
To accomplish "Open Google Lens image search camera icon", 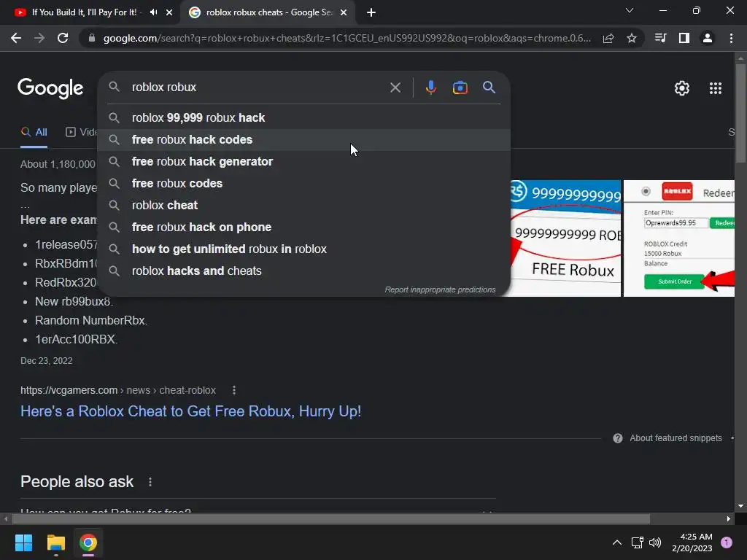I will (460, 87).
